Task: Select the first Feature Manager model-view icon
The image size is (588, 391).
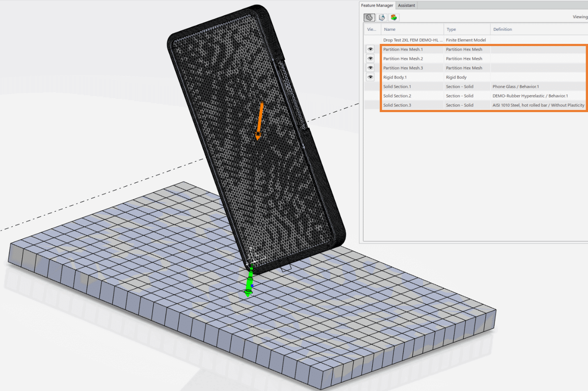Action: pyautogui.click(x=369, y=17)
